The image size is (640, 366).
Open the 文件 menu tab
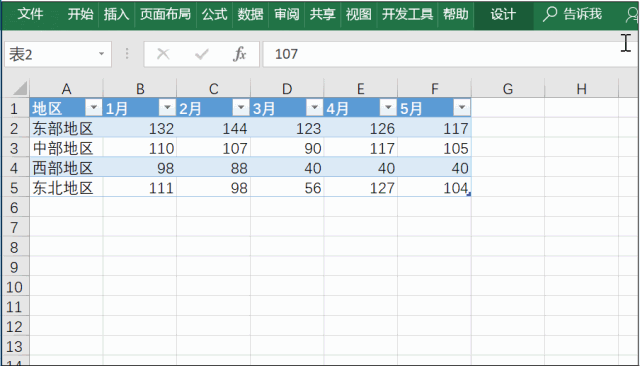pyautogui.click(x=30, y=14)
